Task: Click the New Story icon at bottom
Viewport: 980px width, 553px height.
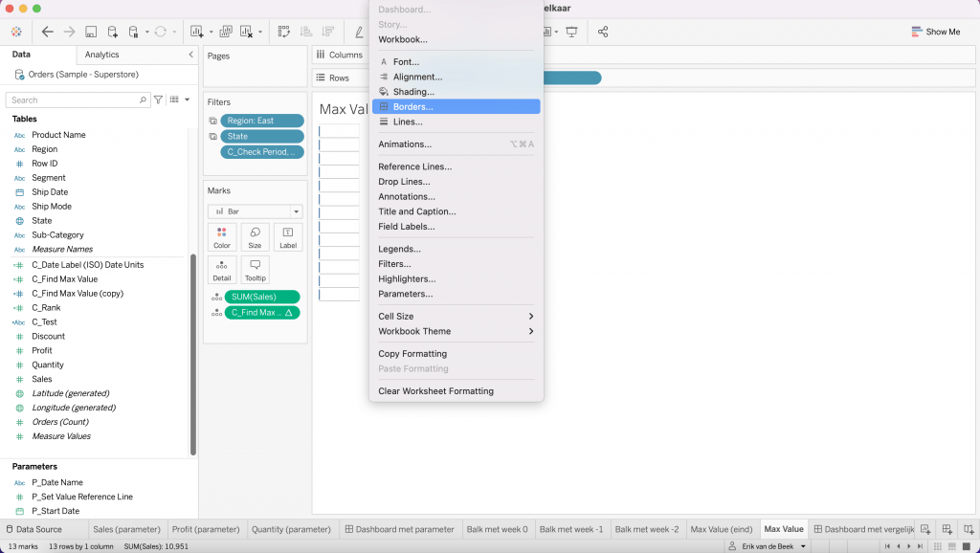Action: click(x=968, y=529)
